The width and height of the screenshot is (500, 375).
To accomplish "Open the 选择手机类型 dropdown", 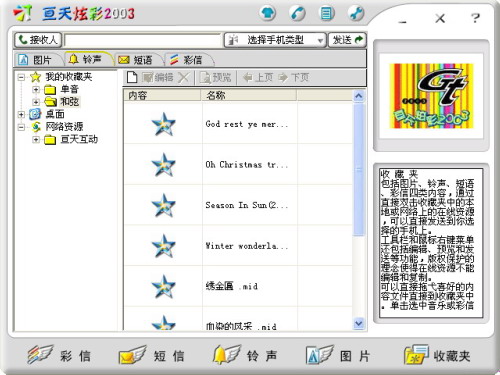I will click(x=275, y=40).
